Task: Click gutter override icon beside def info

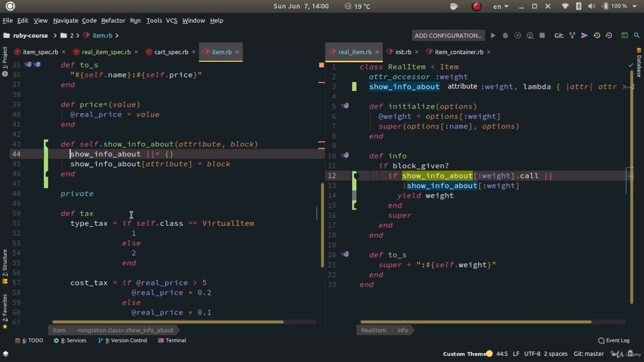Action: pyautogui.click(x=345, y=156)
